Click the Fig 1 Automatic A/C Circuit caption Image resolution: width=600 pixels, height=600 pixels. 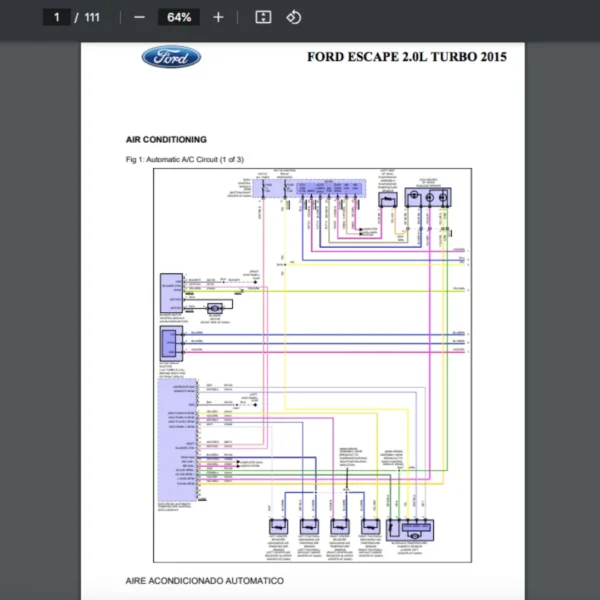coord(184,160)
